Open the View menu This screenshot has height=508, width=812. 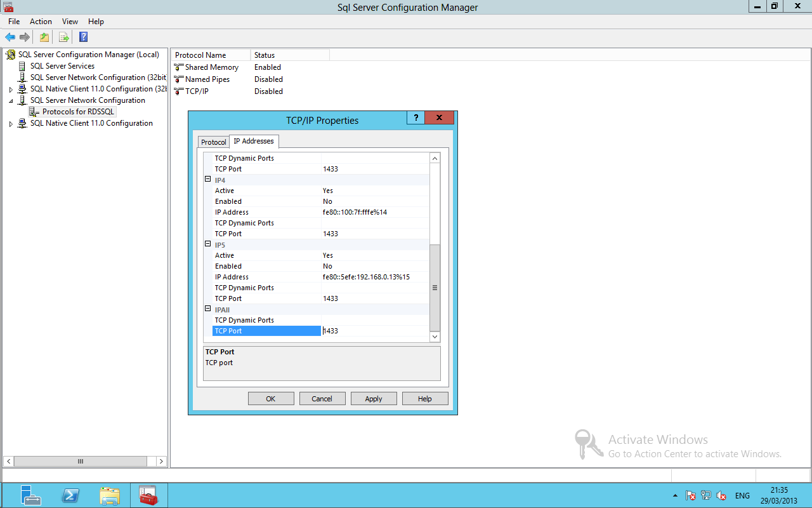tap(70, 22)
